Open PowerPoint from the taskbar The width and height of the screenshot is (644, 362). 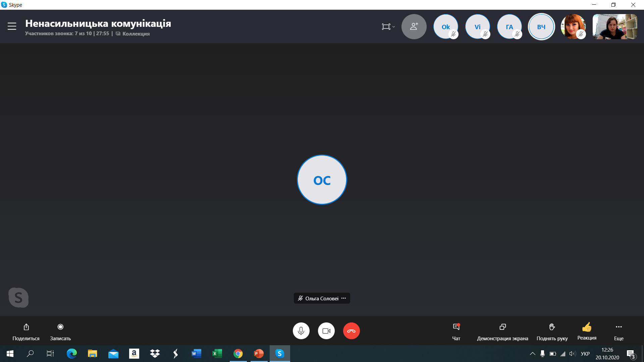[259, 353]
